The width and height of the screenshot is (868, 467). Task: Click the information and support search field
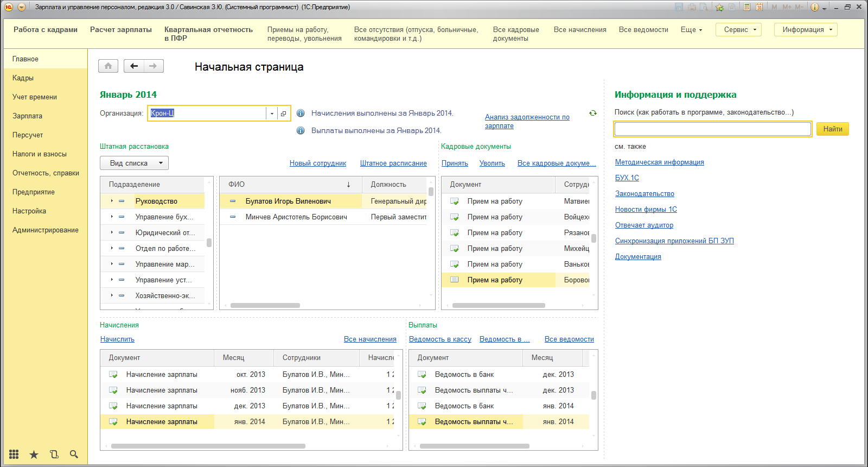pyautogui.click(x=712, y=129)
